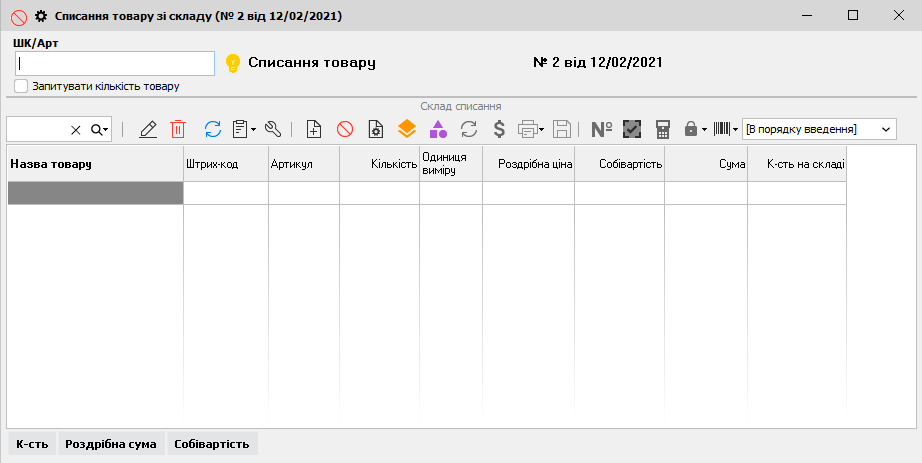Image resolution: width=922 pixels, height=463 pixels.
Task: Click the red trash delete icon
Action: 178,129
